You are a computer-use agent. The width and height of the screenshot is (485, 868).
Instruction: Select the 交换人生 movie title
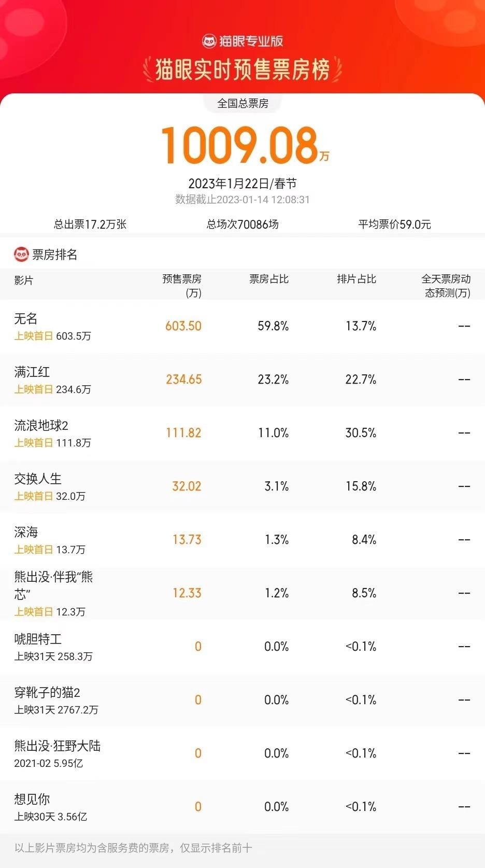tap(38, 479)
